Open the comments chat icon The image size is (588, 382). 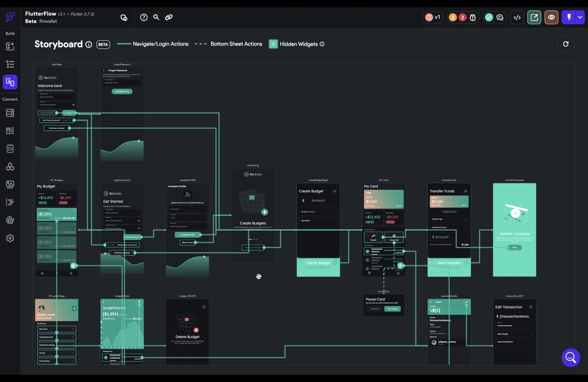point(500,18)
